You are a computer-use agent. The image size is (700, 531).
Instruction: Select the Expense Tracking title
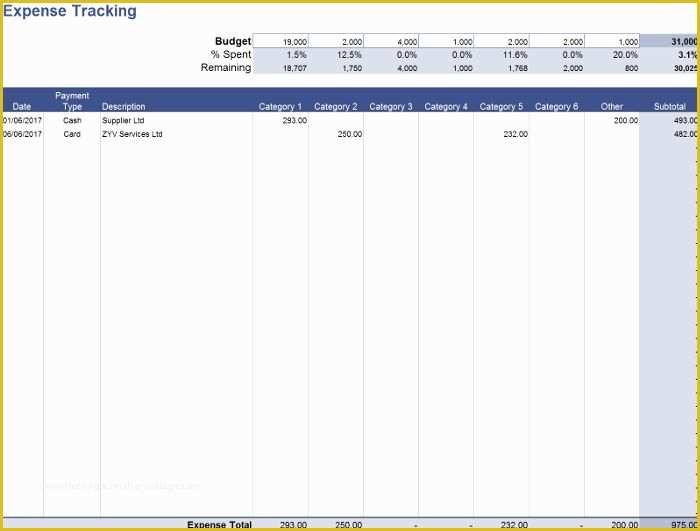point(70,11)
